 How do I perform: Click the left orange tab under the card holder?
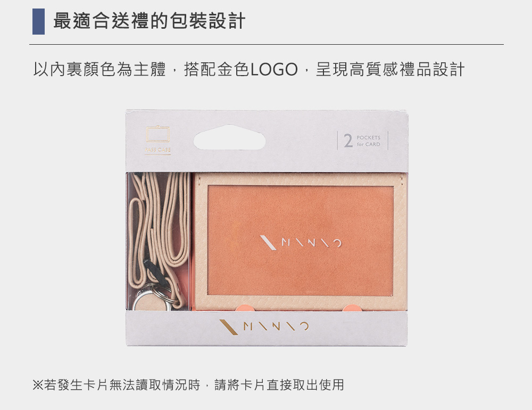[x=246, y=308]
